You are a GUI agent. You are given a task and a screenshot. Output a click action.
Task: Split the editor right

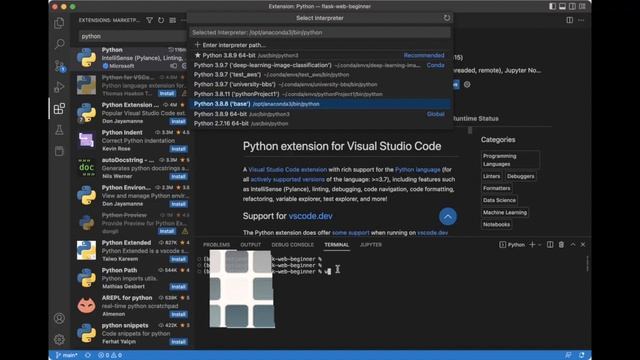(569, 20)
